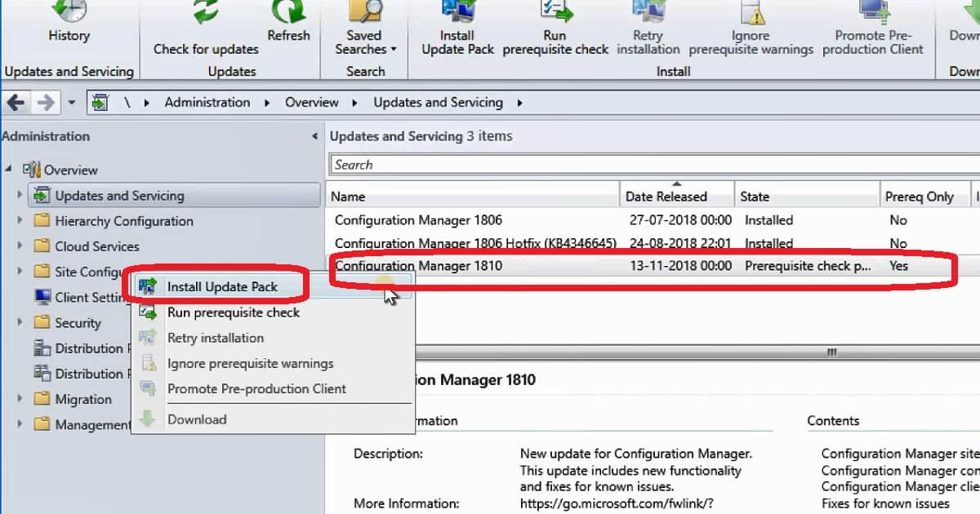Sort by Prereq Only column
980x514 pixels.
pos(924,197)
